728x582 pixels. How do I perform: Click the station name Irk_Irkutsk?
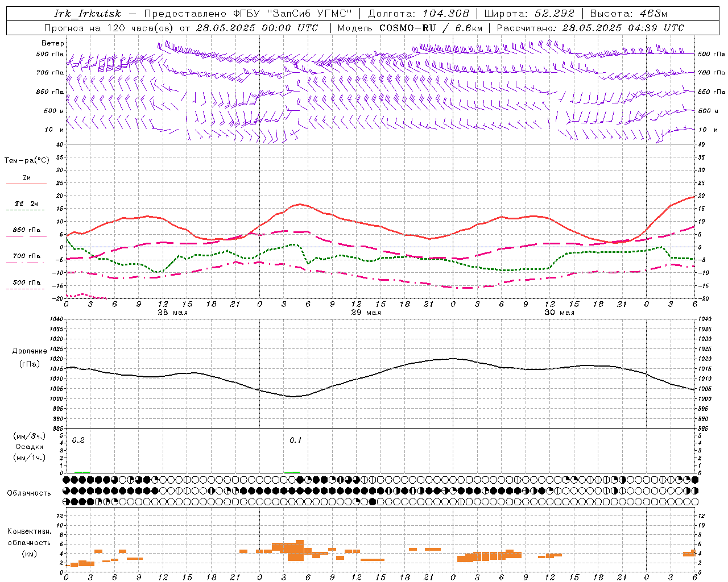[88, 14]
